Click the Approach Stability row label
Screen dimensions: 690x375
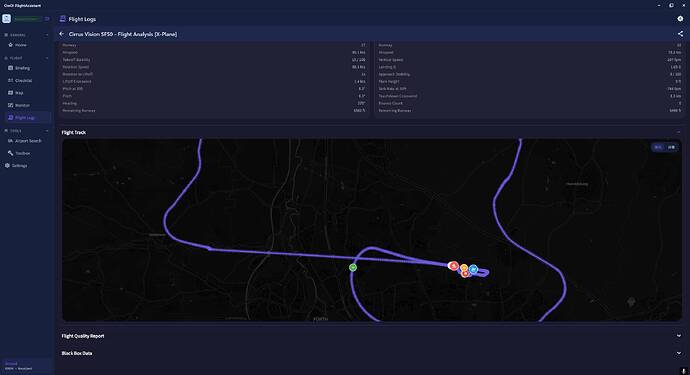(x=394, y=74)
